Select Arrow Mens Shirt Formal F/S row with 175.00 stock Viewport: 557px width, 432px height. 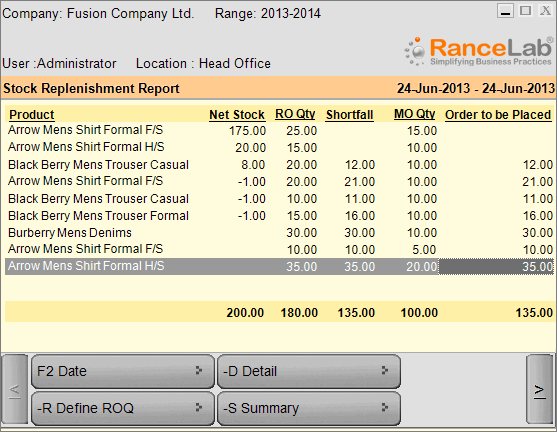click(279, 130)
